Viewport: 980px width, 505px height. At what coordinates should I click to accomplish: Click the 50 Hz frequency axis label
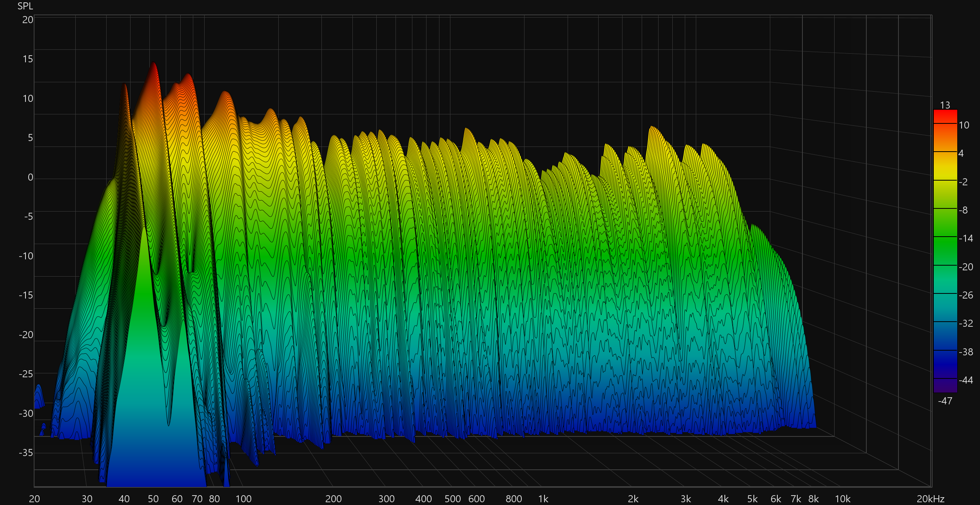tap(153, 499)
